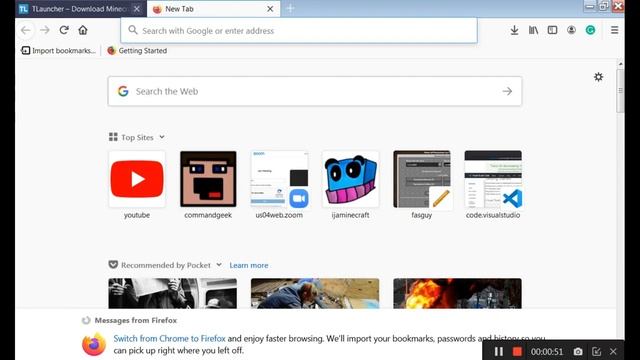The height and width of the screenshot is (360, 640).
Task: Collapse Recommended by Pocket section chevron
Action: [219, 265]
